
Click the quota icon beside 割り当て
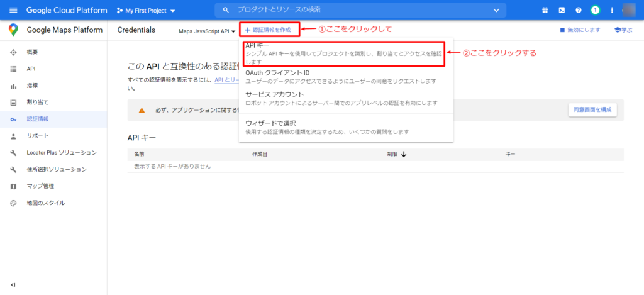14,103
